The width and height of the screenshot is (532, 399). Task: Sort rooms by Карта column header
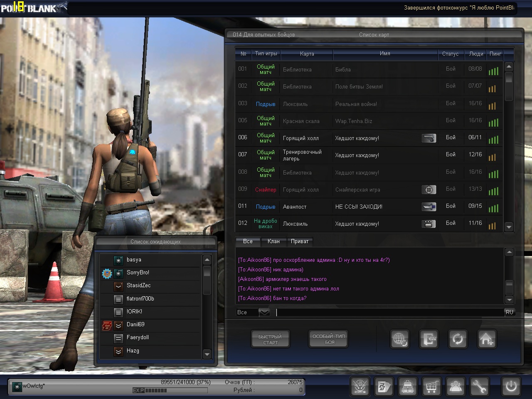[x=307, y=54]
